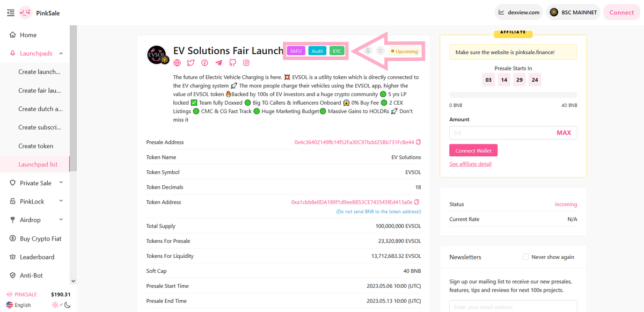Expand the PinkLock menu chevron
The height and width of the screenshot is (312, 644).
click(x=61, y=201)
